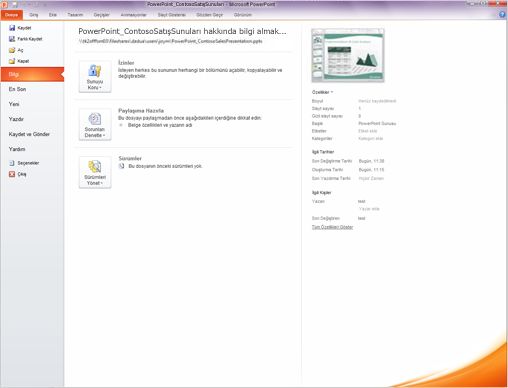Open the Sunuyu Koru protect presentation button
The height and width of the screenshot is (388, 508).
pyautogui.click(x=95, y=77)
